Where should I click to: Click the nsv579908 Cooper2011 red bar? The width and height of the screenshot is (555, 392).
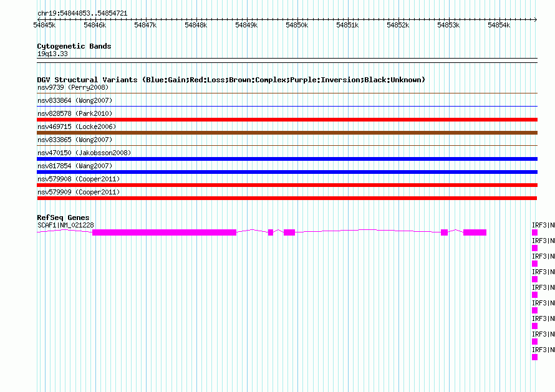[x=287, y=185]
